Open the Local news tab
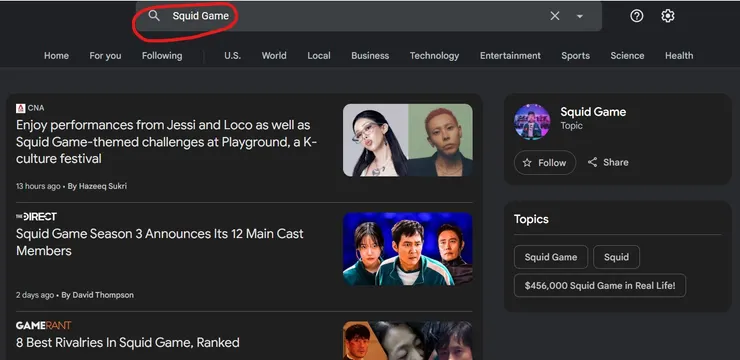 coord(319,56)
